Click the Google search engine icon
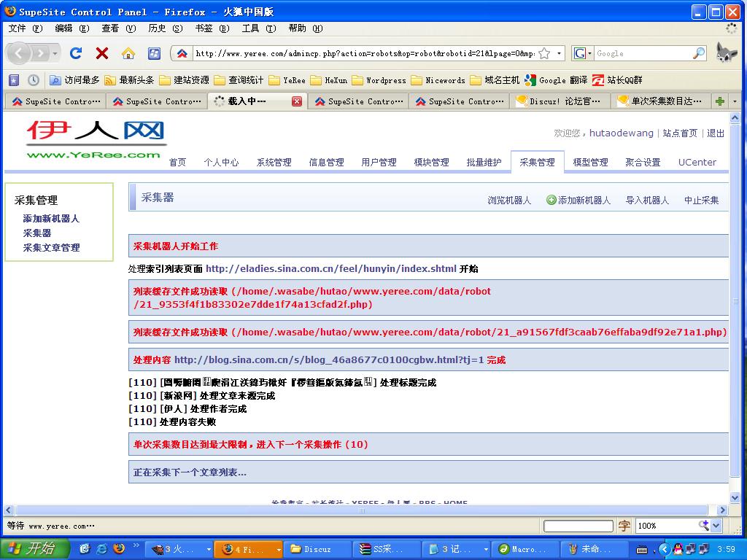This screenshot has height=560, width=747. [579, 53]
